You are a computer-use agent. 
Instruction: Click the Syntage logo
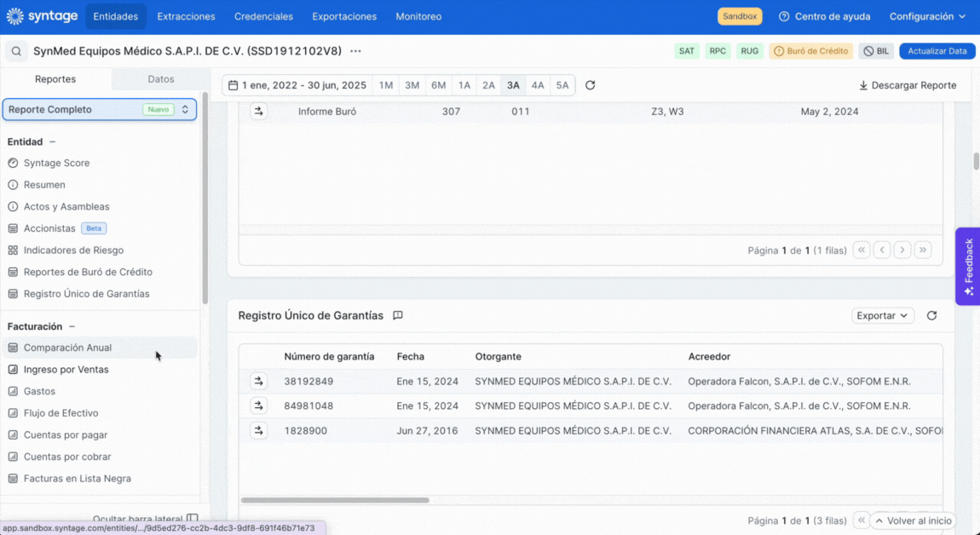click(x=42, y=16)
